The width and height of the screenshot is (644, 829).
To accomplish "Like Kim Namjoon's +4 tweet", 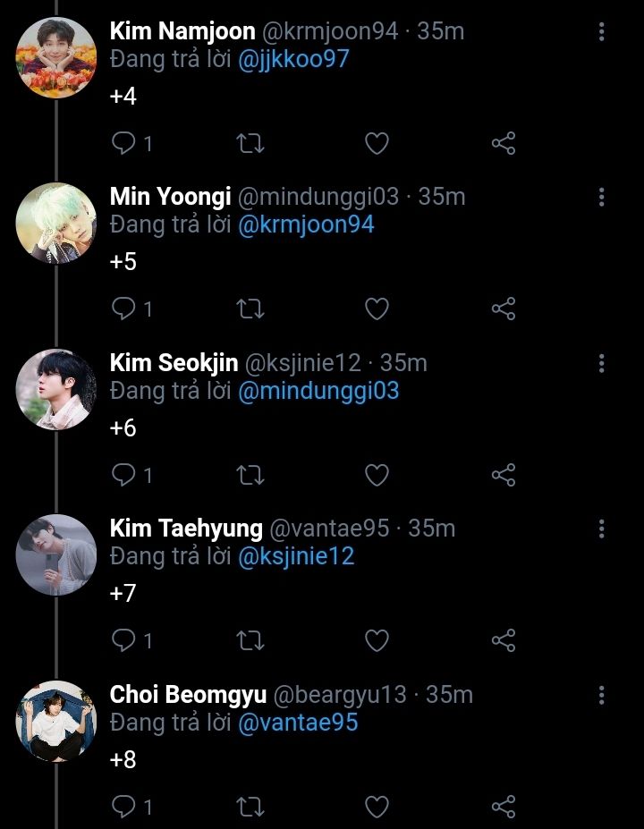I will tap(377, 143).
